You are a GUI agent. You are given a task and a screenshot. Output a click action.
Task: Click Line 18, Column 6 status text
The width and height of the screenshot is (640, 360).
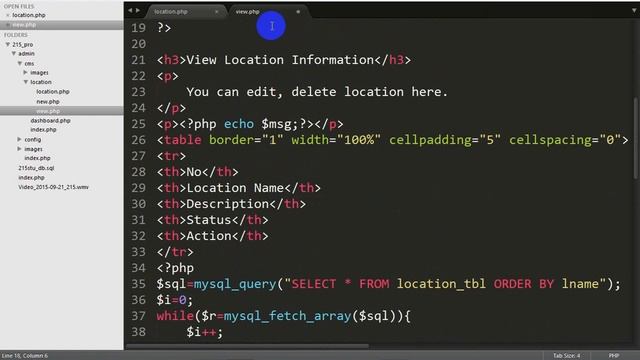pyautogui.click(x=25, y=356)
